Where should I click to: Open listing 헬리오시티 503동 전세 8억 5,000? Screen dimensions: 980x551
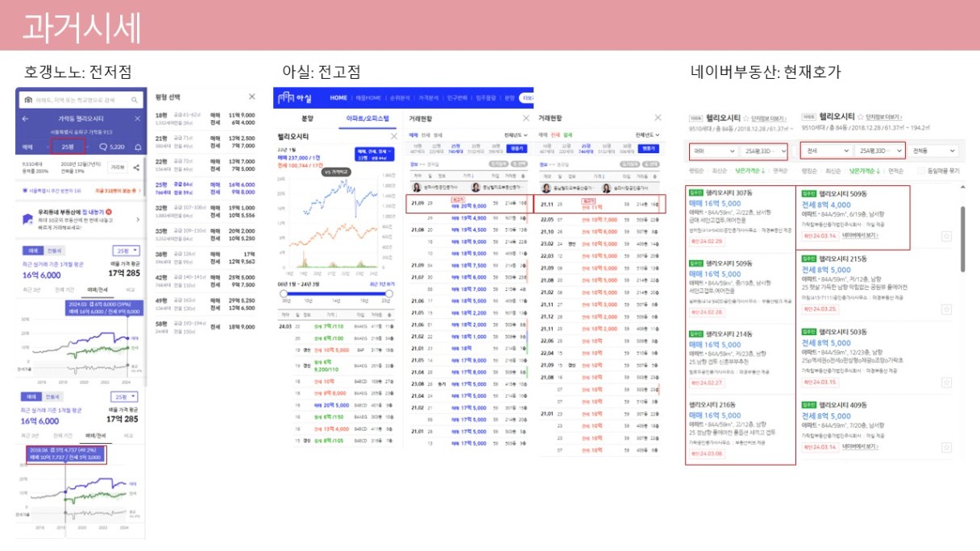[875, 357]
